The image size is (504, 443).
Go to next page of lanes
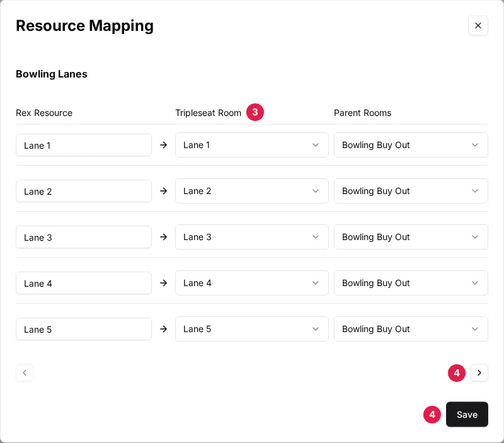tap(479, 372)
